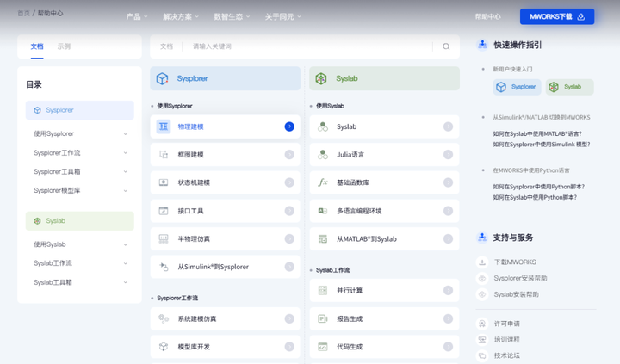Viewport: 620px width, 364px height.
Task: Click the 基础函数库 fx icon
Action: click(x=323, y=182)
